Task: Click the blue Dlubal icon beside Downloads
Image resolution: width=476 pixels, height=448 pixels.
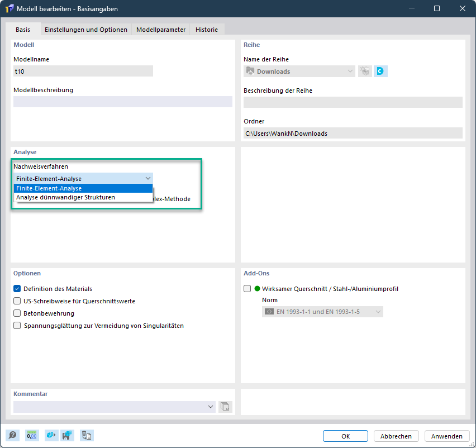Action: coord(380,72)
